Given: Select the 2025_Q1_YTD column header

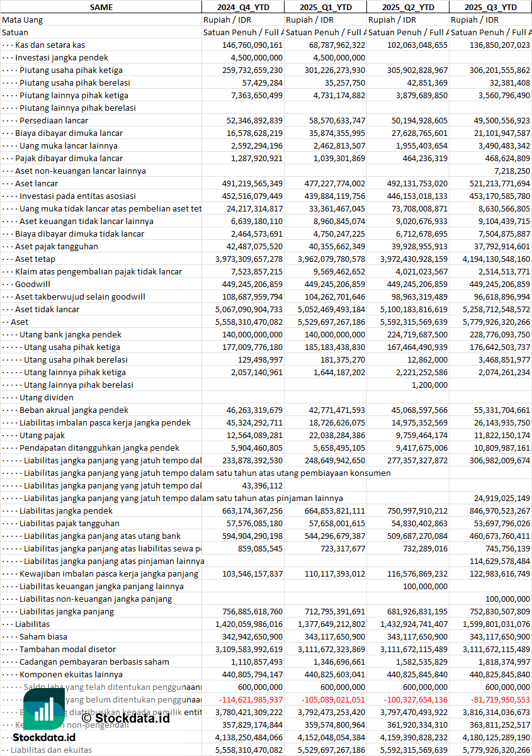Looking at the screenshot, I should pyautogui.click(x=325, y=7).
